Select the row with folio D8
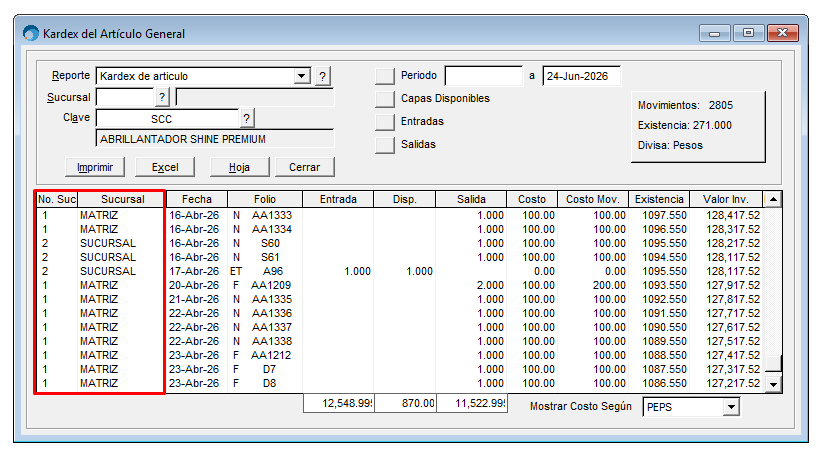Screen dimensions: 821x455 pos(400,383)
